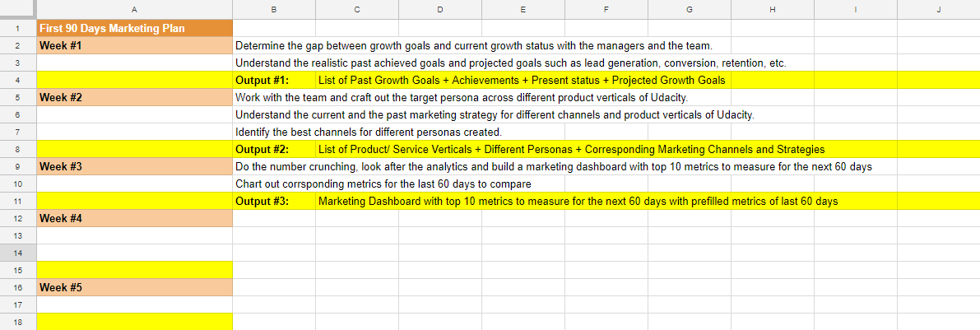
Task: Select the 'Output #2:' cell
Action: click(x=274, y=150)
